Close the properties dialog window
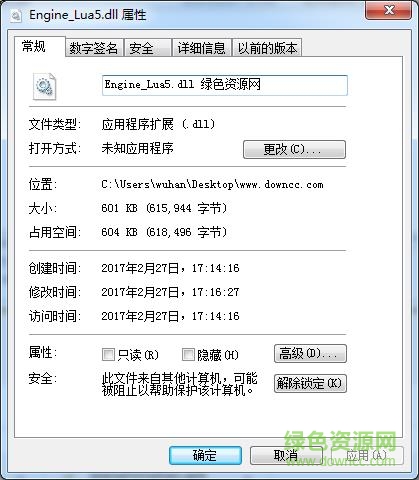Viewport: 419px width, 480px height. (x=388, y=10)
